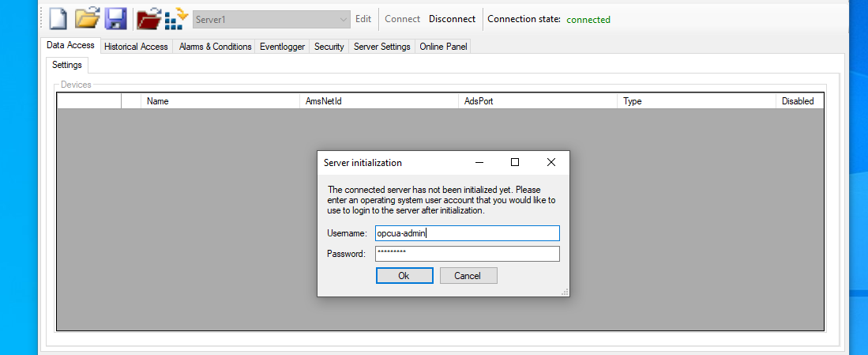
Task: Click the AmsNetId column header
Action: point(379,101)
